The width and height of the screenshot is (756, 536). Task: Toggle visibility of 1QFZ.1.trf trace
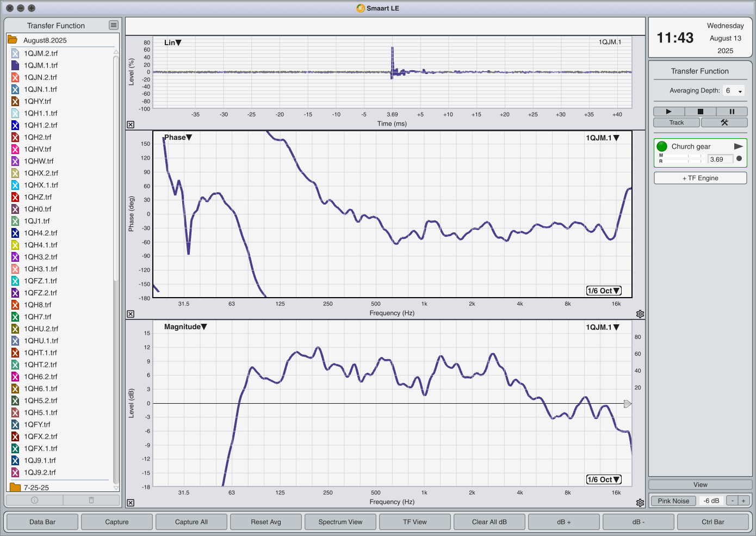(15, 281)
